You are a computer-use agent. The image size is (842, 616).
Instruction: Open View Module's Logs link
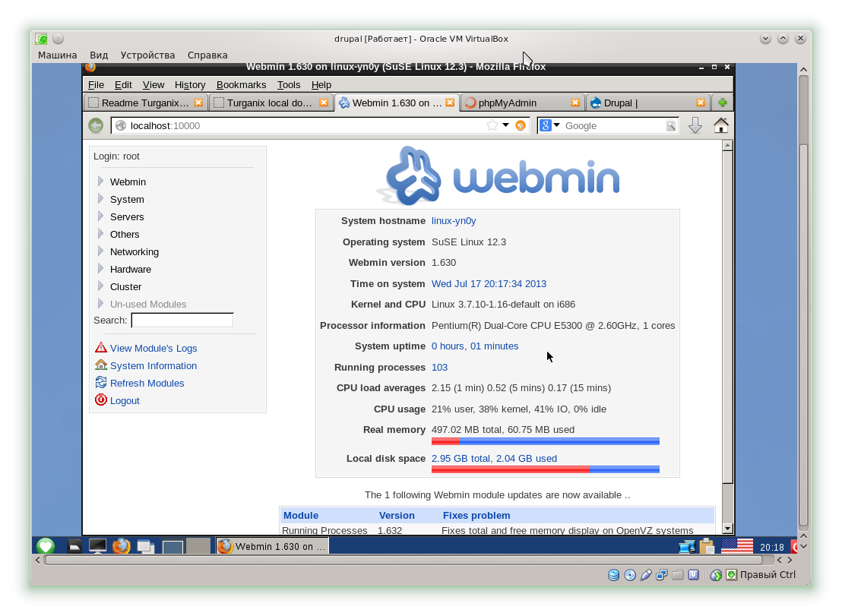click(x=154, y=348)
